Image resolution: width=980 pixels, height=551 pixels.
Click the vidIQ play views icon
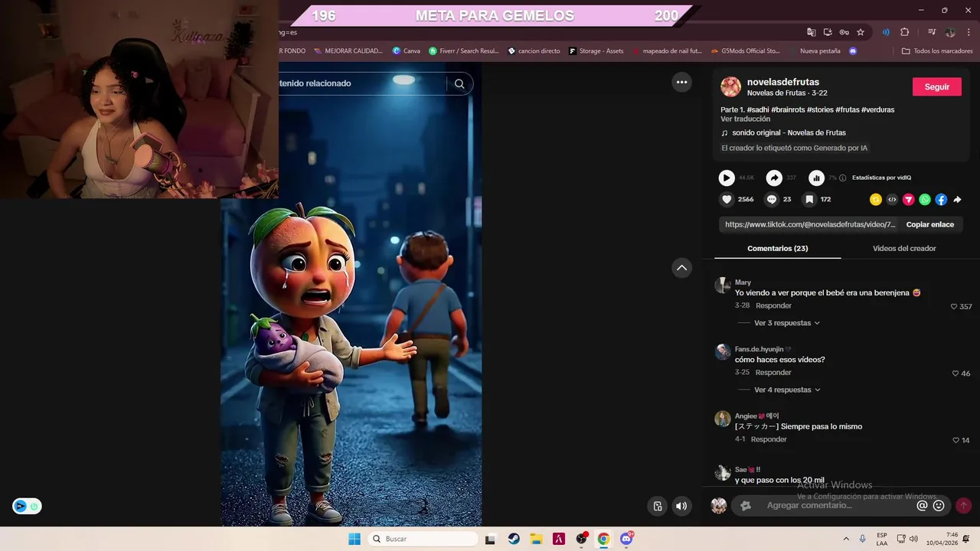point(727,178)
